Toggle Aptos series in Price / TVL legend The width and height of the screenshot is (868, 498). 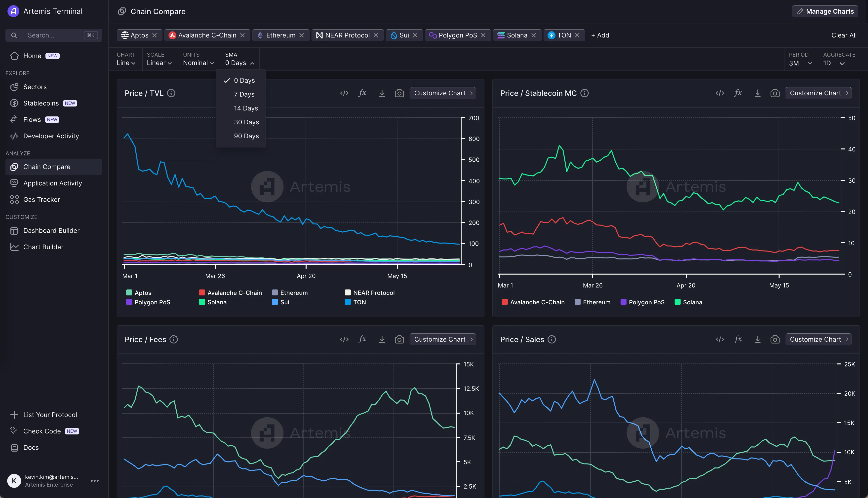(x=139, y=293)
